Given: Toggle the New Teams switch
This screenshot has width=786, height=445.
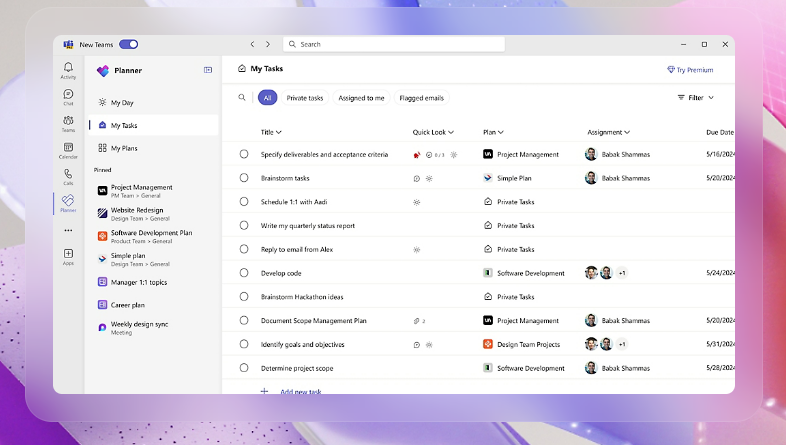Looking at the screenshot, I should [x=128, y=44].
